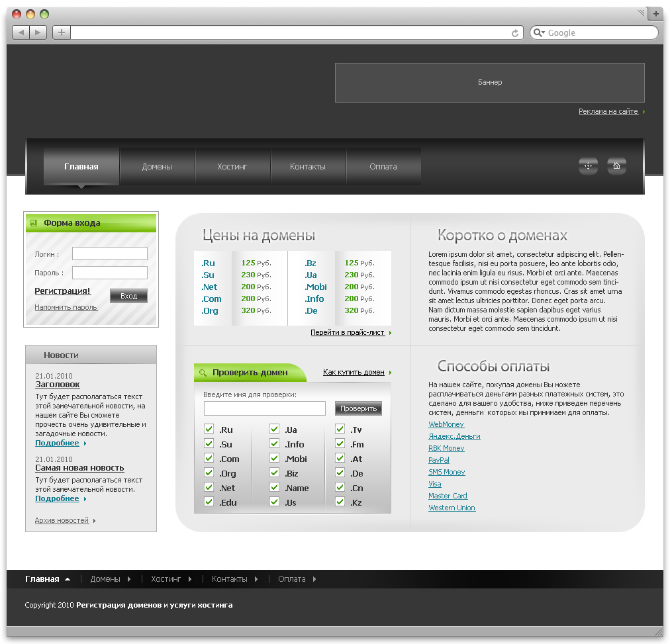Go to the Контакты tab

pos(308,167)
